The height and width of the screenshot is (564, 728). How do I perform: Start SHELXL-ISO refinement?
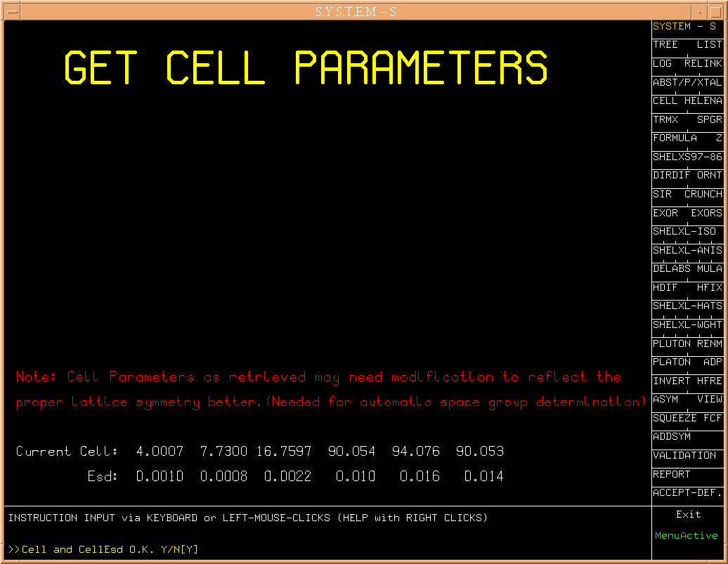pyautogui.click(x=684, y=231)
